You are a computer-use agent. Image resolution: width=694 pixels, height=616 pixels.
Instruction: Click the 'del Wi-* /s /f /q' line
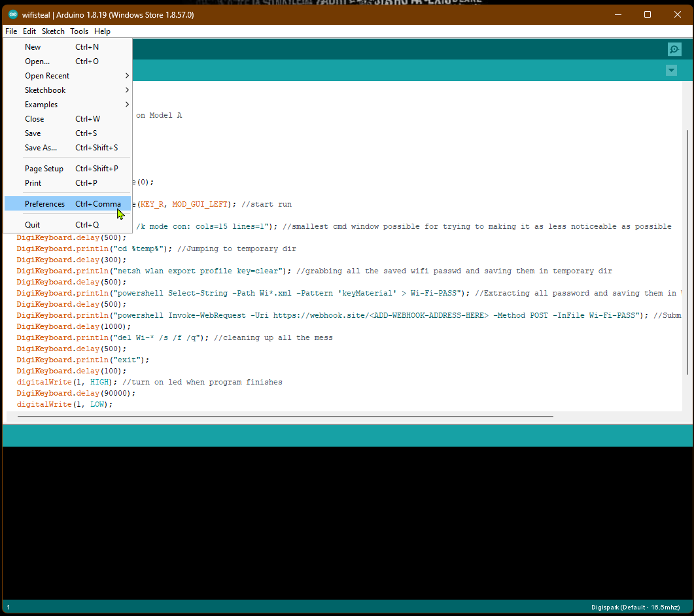pos(175,337)
